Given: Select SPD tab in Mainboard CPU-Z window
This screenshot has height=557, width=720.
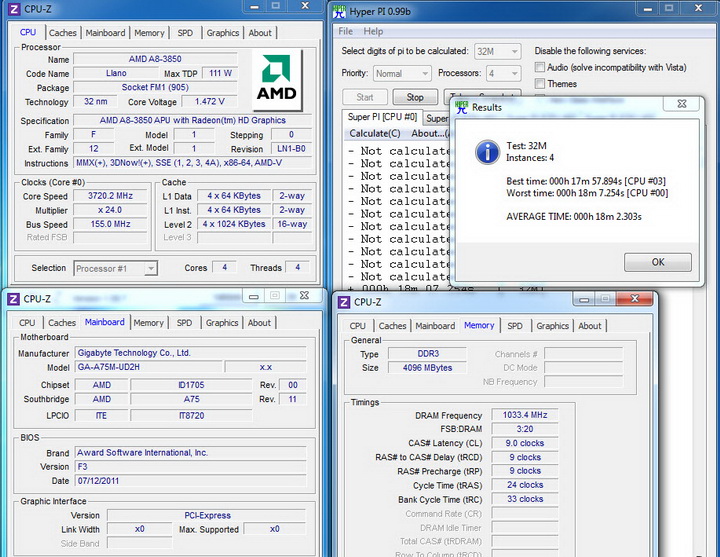Looking at the screenshot, I should [184, 323].
